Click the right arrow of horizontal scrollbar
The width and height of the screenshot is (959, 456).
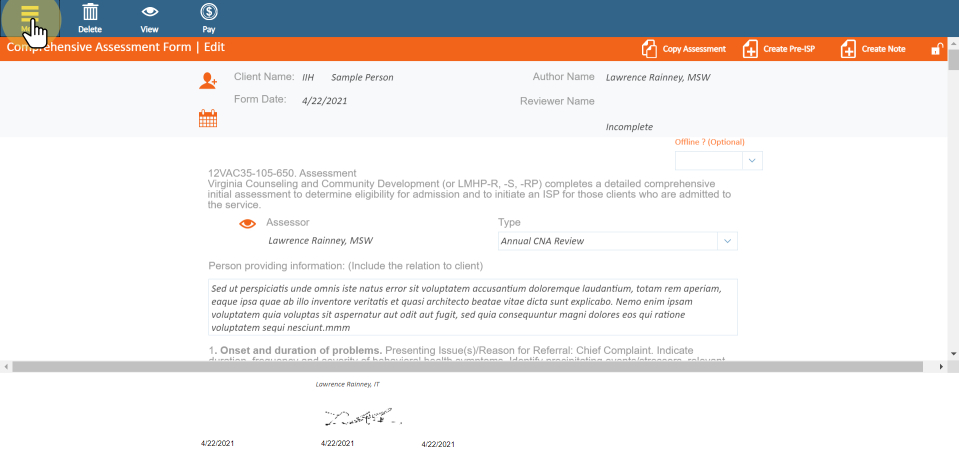[939, 367]
